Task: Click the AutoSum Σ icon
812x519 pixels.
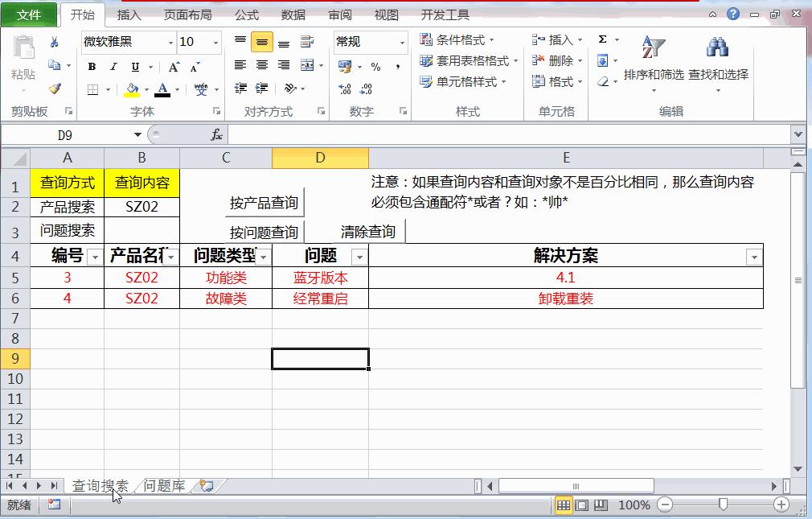Action: point(604,39)
